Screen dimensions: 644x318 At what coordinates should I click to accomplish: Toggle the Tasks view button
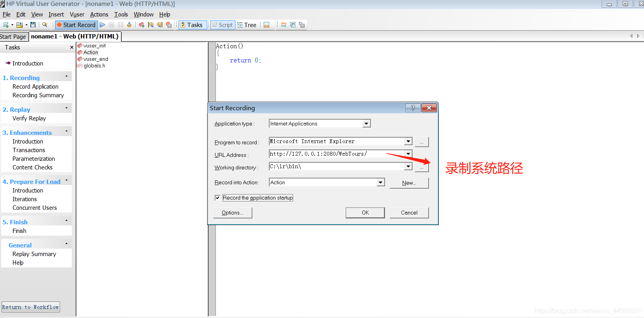tap(193, 25)
